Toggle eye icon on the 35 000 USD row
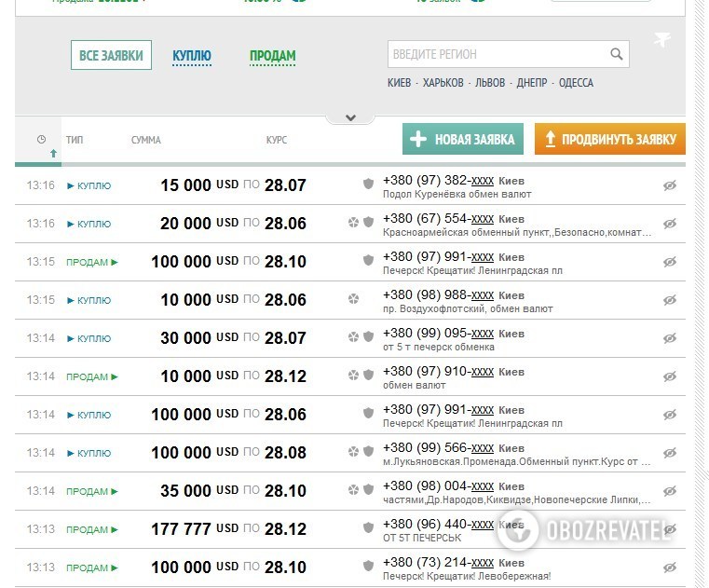This screenshot has width=709, height=588. [x=669, y=491]
